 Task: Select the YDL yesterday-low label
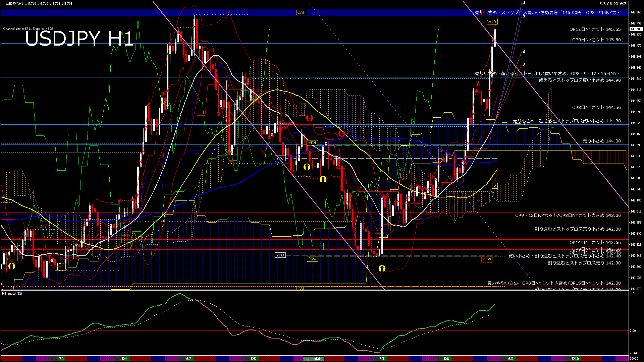click(x=312, y=258)
